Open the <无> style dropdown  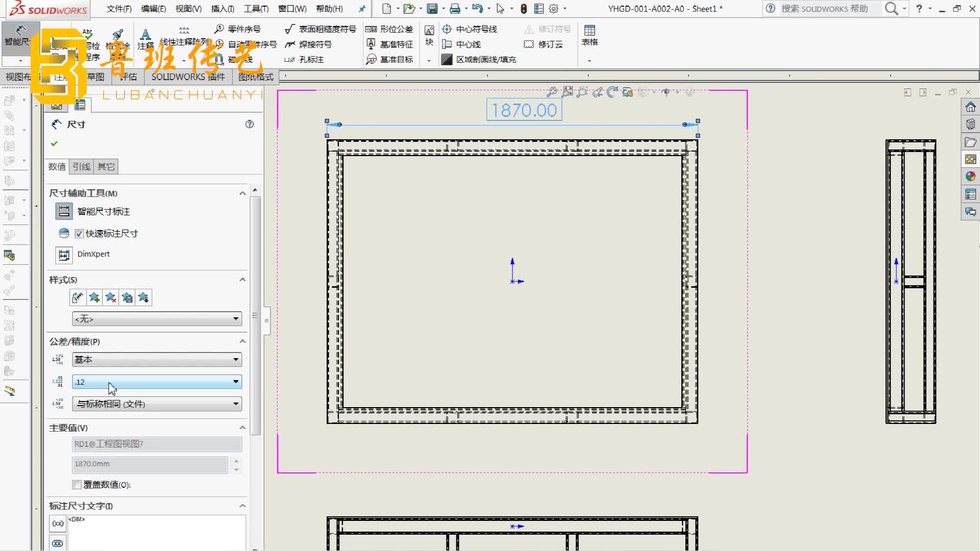(157, 319)
